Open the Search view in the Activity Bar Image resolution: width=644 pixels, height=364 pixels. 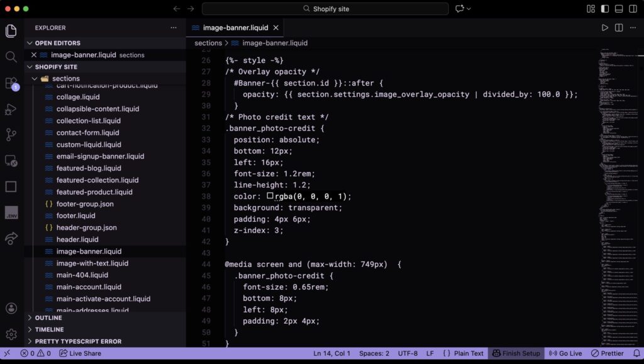click(10, 56)
